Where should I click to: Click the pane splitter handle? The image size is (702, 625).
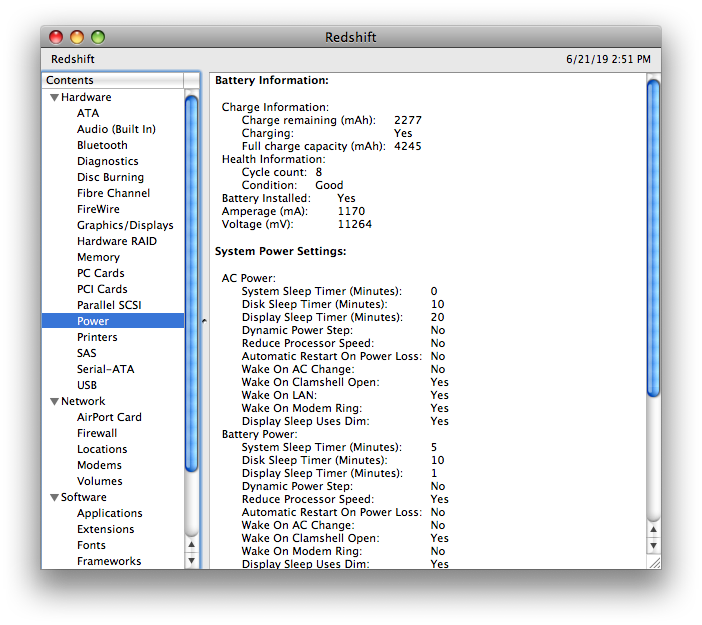(x=204, y=321)
